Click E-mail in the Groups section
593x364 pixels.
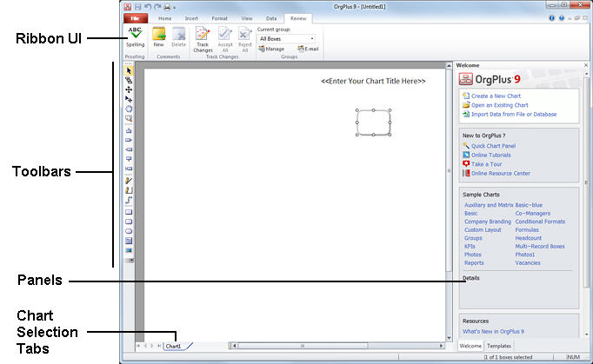tap(308, 49)
